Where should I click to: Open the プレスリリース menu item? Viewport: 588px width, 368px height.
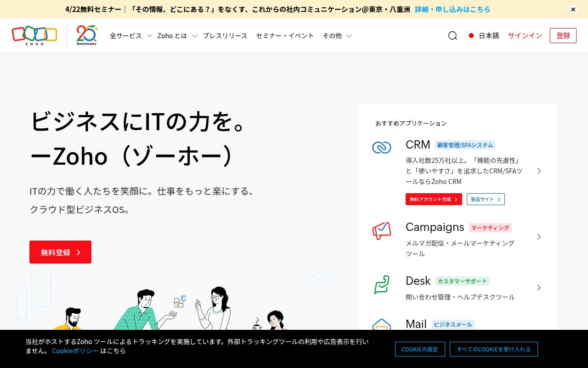225,35
